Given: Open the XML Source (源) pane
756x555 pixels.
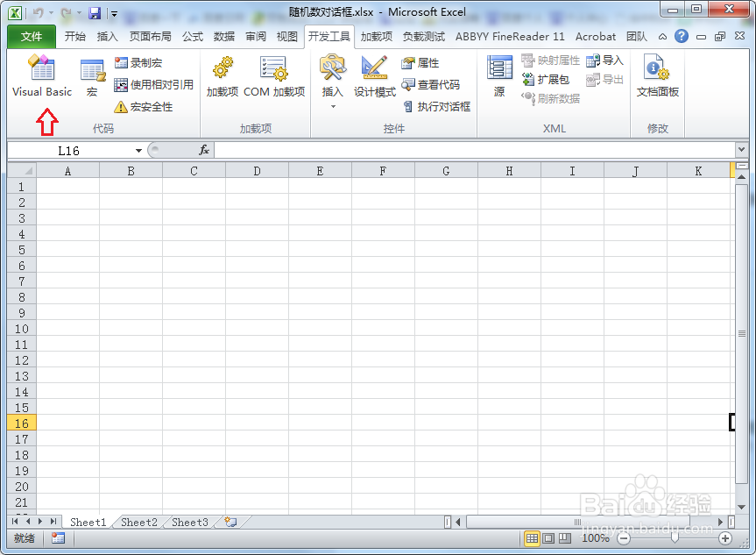Looking at the screenshot, I should pyautogui.click(x=499, y=76).
